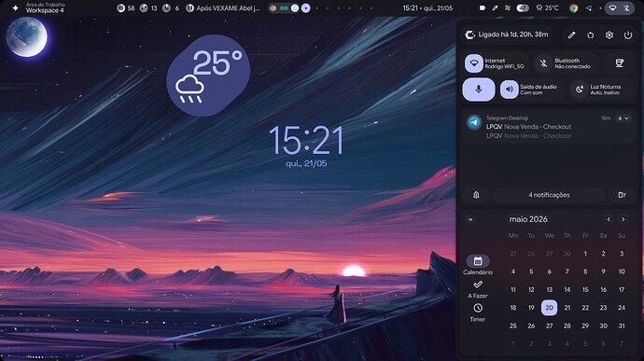Toggle the Internet Wi-Fi button

474,63
